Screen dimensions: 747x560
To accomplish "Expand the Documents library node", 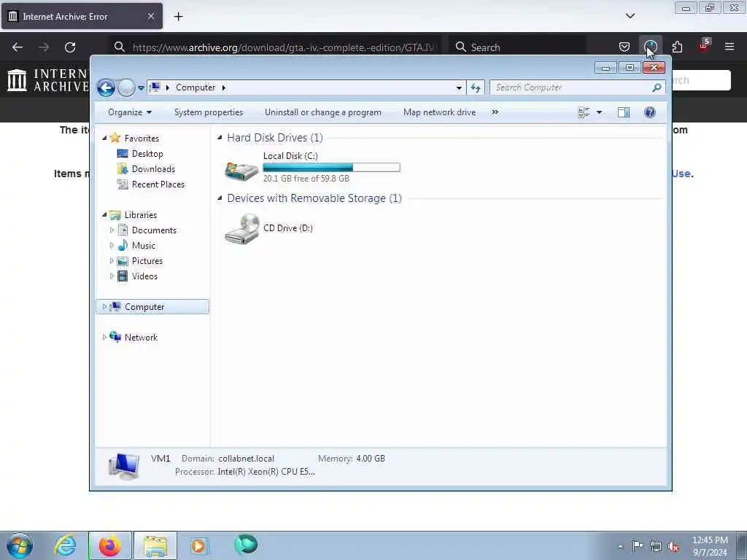I will (112, 230).
